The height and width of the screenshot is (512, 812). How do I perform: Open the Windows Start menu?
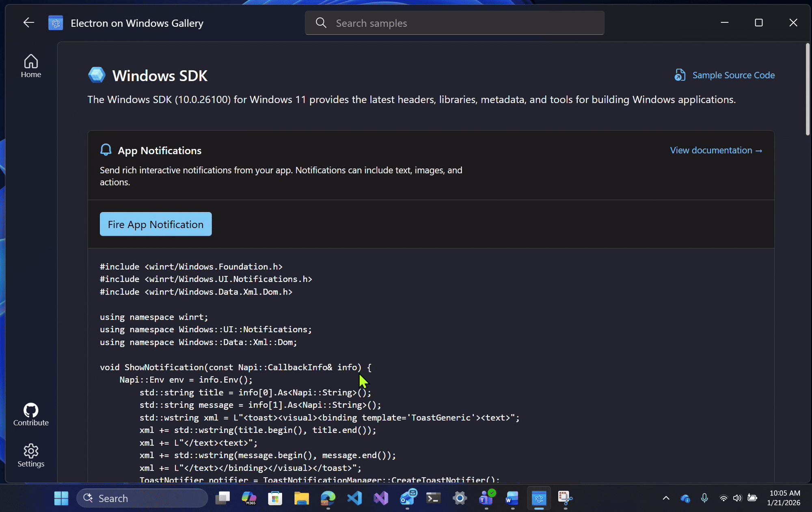pyautogui.click(x=61, y=498)
